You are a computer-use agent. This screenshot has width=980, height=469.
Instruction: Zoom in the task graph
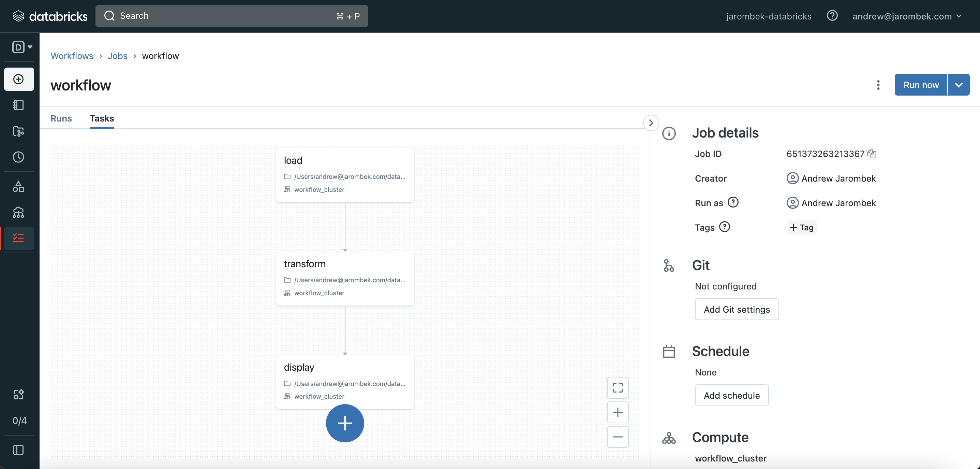(618, 412)
